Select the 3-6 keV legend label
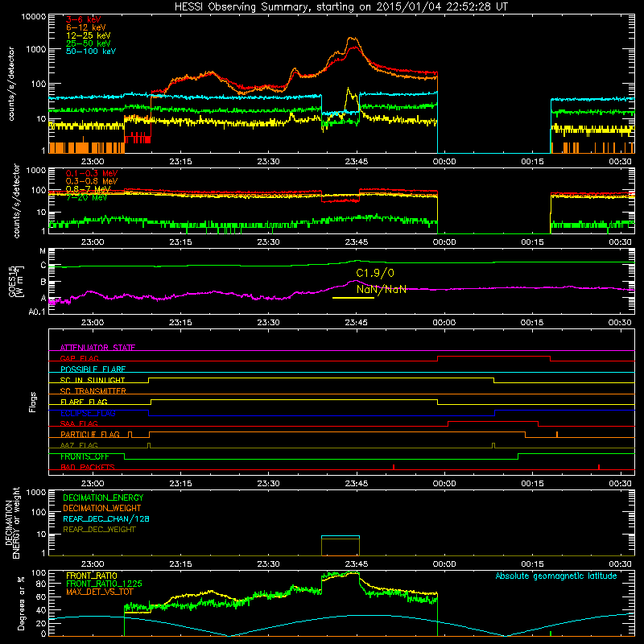This screenshot has width=644, height=644. point(84,19)
